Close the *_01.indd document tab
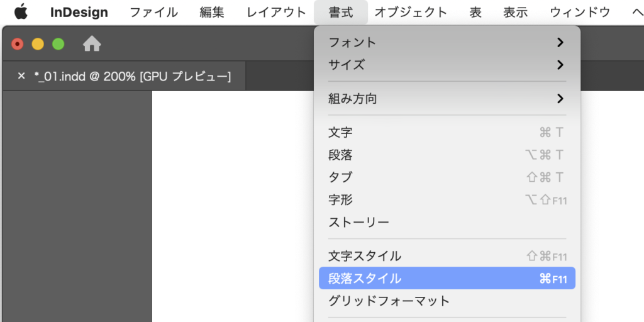 [x=21, y=76]
